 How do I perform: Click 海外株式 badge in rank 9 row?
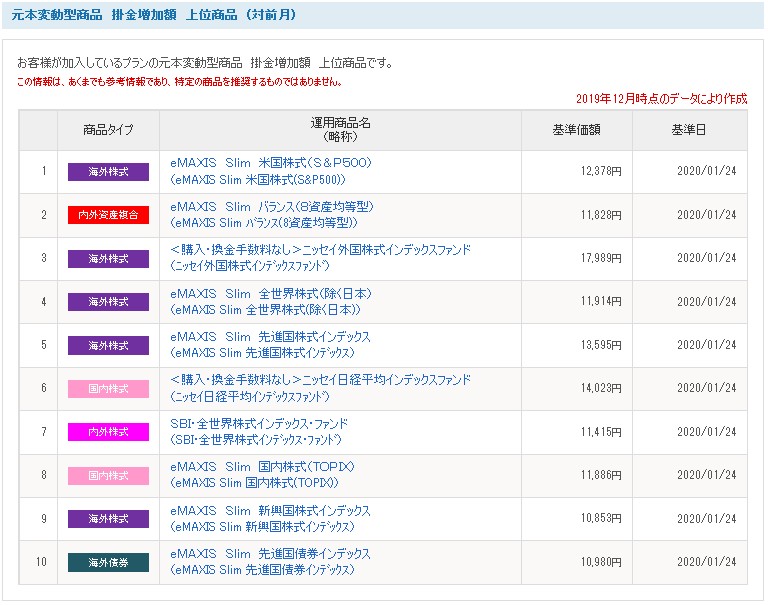pos(108,519)
